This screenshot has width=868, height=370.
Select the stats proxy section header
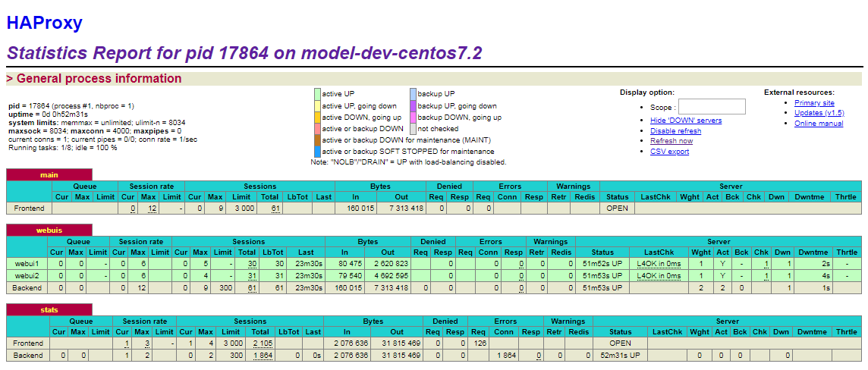49,310
